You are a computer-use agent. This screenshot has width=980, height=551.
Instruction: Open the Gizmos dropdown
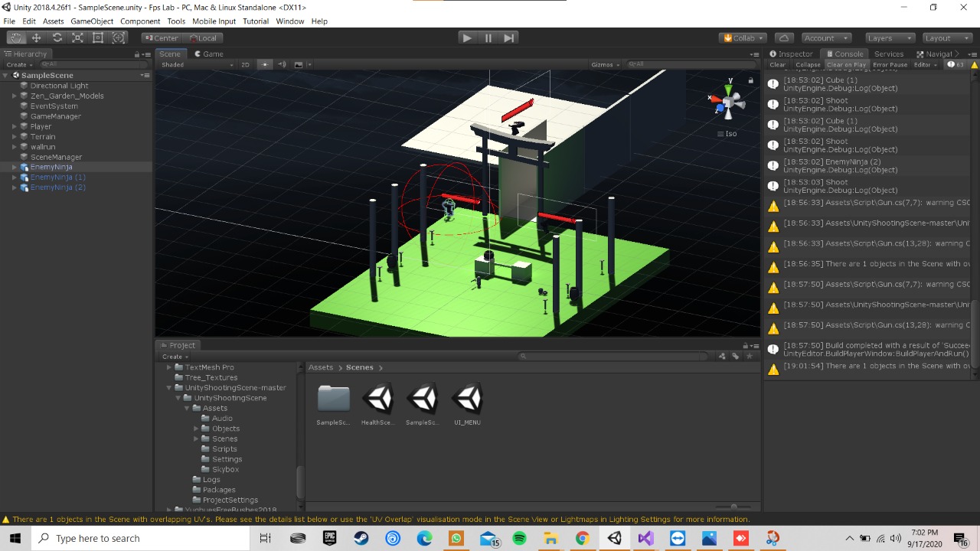pyautogui.click(x=605, y=64)
